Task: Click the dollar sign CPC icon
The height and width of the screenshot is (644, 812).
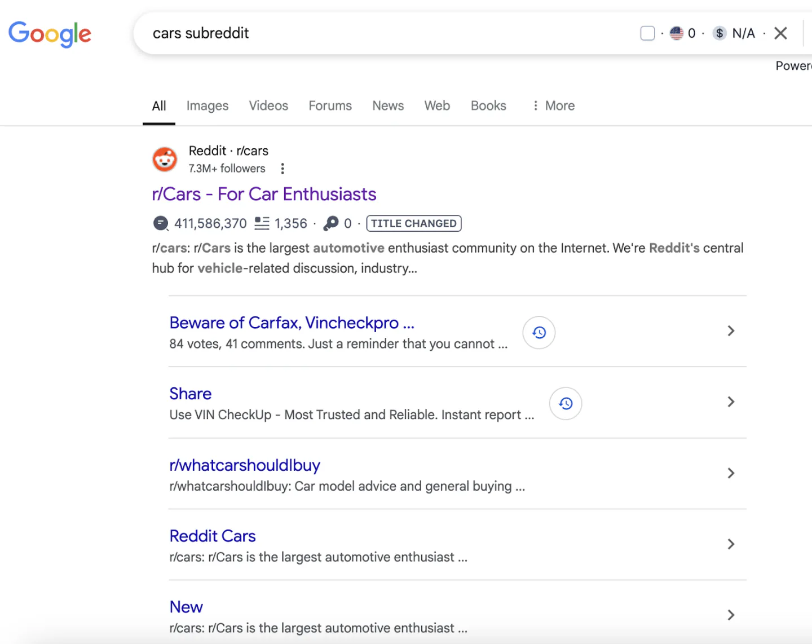Action: [x=719, y=33]
